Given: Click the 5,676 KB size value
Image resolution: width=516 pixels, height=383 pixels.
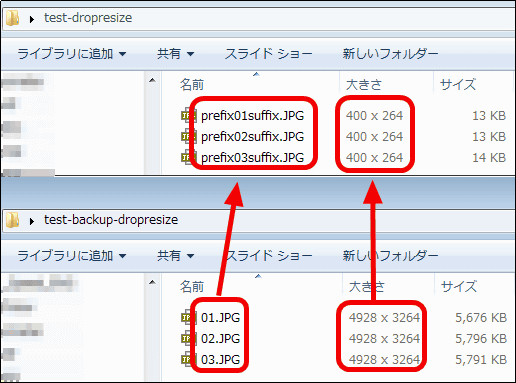Looking at the screenshot, I should point(481,318).
